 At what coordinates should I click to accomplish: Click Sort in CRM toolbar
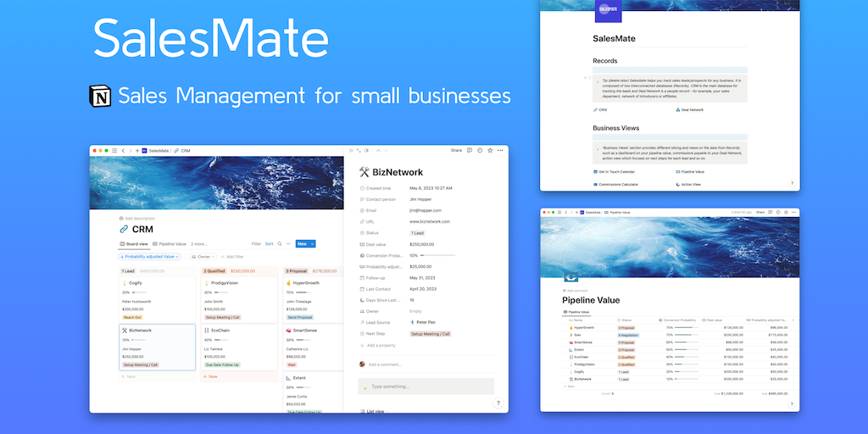[269, 243]
